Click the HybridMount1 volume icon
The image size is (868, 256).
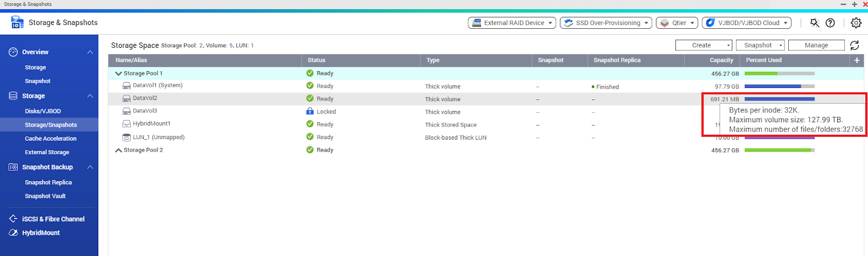pos(126,124)
